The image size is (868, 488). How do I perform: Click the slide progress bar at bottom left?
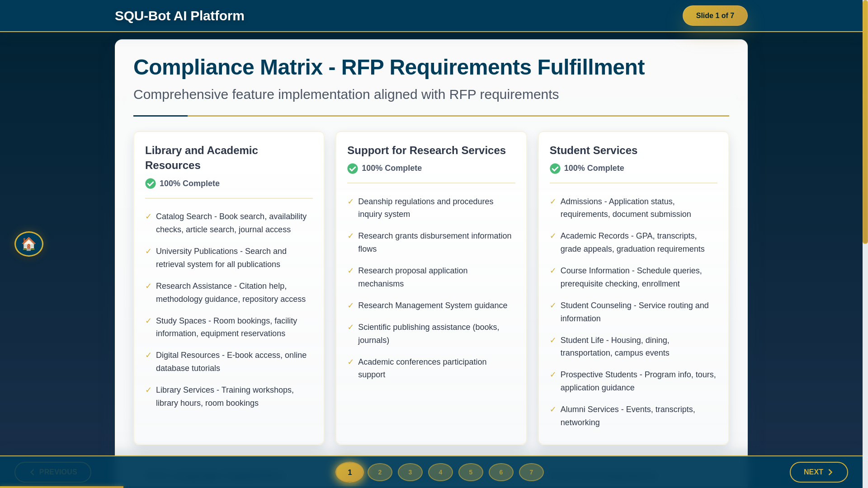tap(61, 487)
